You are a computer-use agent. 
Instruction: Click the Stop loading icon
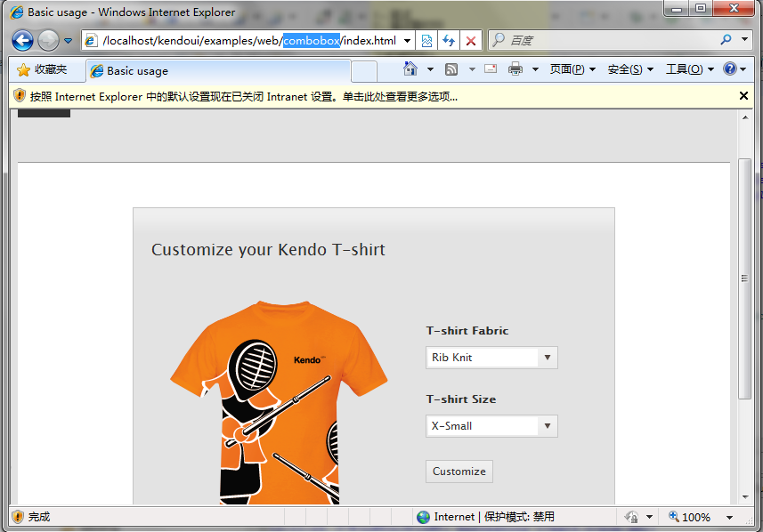click(470, 41)
